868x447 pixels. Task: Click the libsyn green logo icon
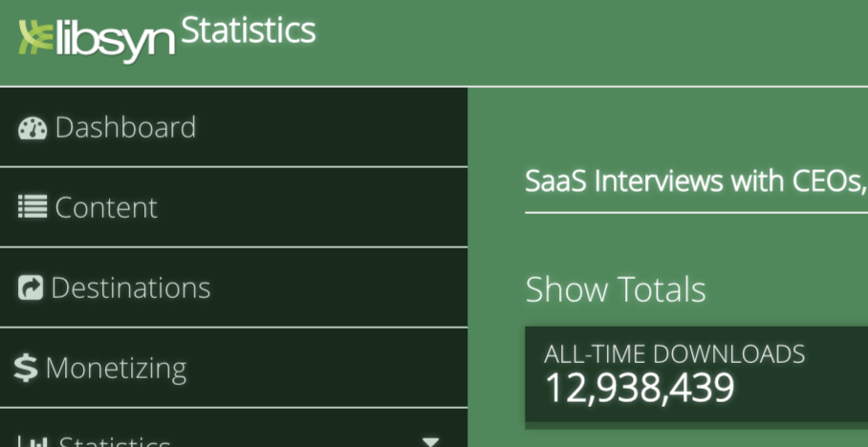point(36,37)
